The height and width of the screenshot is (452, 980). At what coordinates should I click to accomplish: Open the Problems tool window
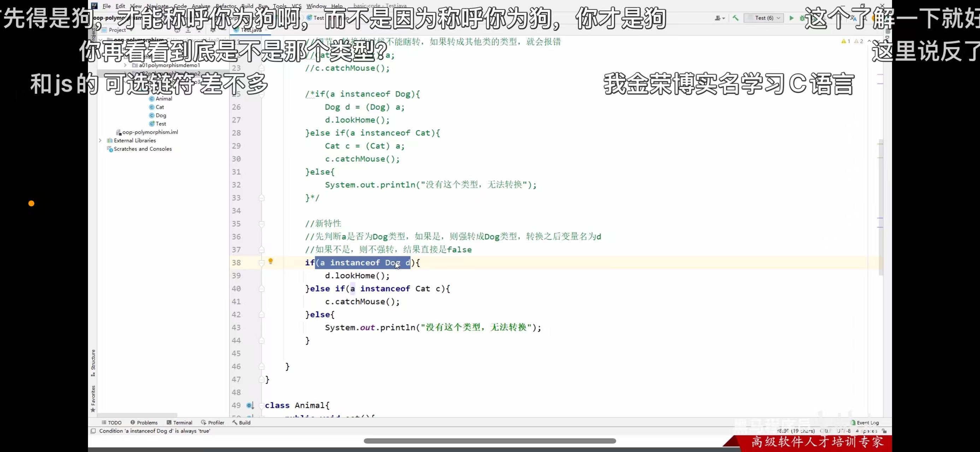coord(144,422)
